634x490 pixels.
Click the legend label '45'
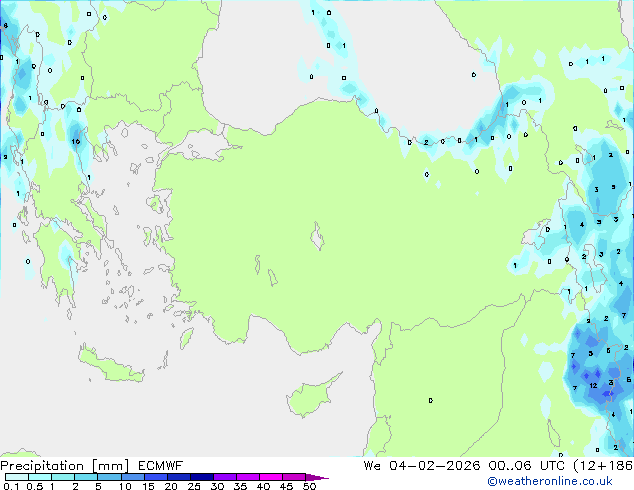(286, 486)
